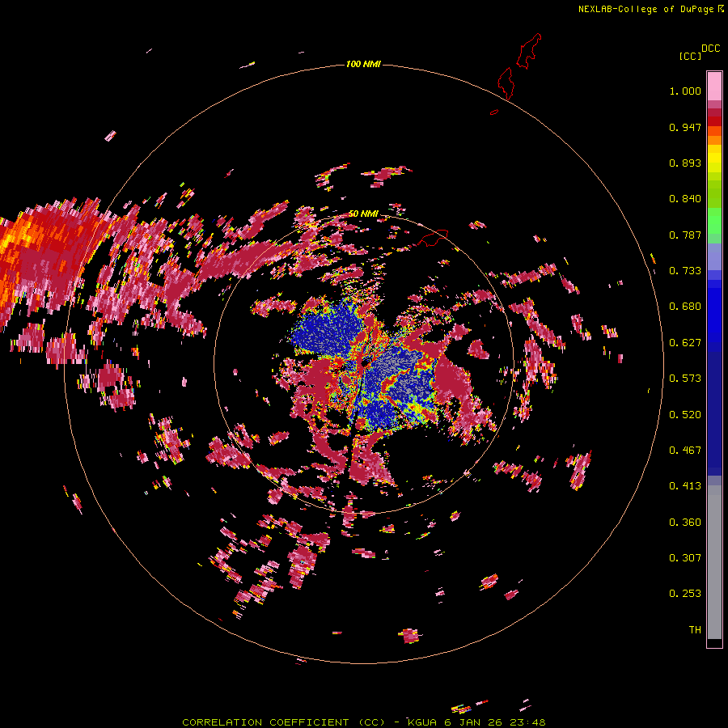Image resolution: width=728 pixels, height=728 pixels.
Task: Pick the orange color bar segment
Action: pos(714,140)
